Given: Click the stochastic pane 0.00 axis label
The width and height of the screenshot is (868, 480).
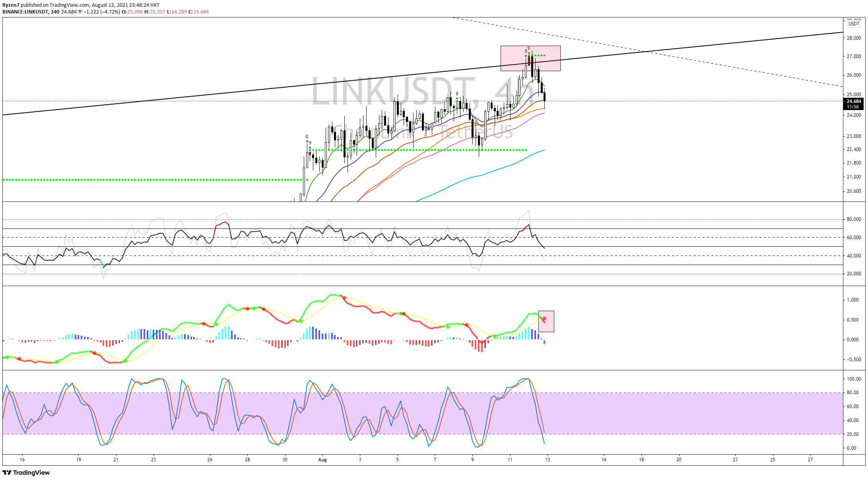Looking at the screenshot, I should pyautogui.click(x=851, y=448).
